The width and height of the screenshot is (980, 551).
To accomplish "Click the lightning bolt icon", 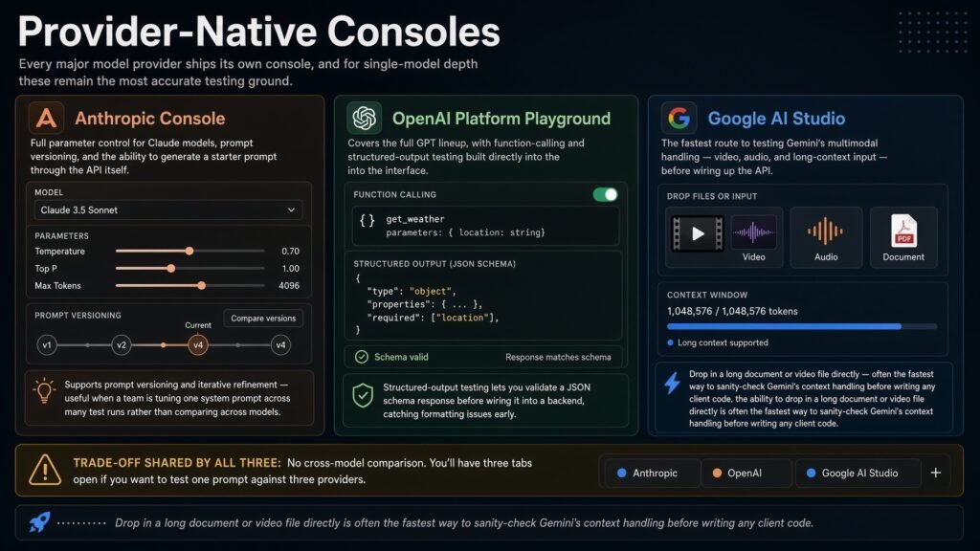I will [x=673, y=383].
